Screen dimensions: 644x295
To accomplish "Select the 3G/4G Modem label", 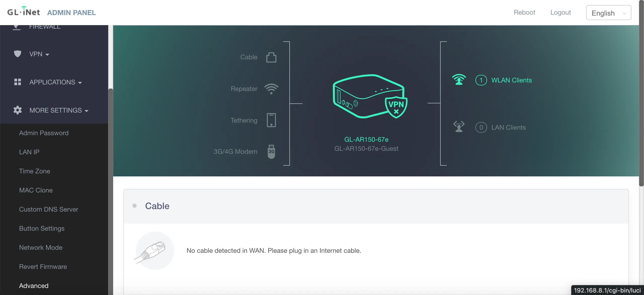I will 235,152.
